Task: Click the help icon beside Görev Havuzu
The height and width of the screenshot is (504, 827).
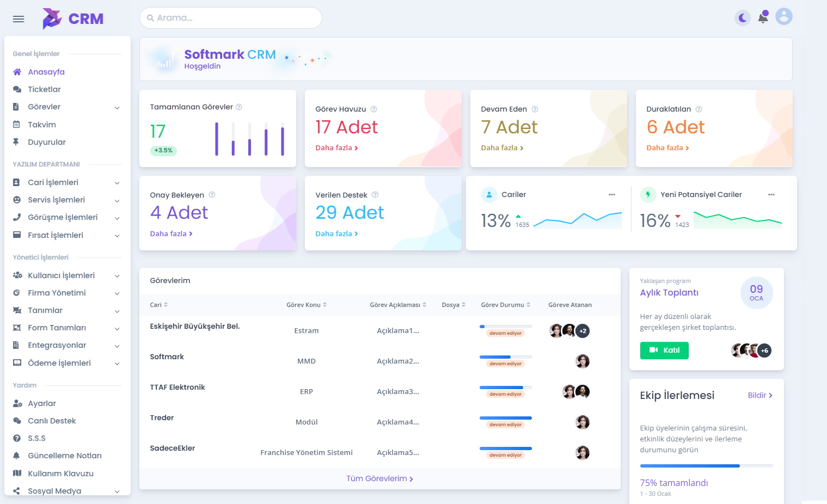Action: [x=373, y=109]
